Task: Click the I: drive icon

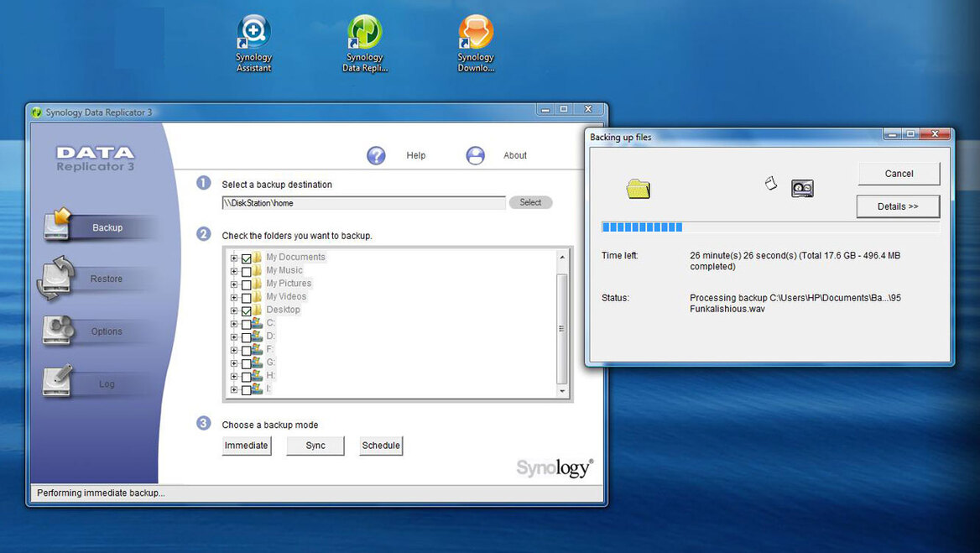Action: (257, 388)
